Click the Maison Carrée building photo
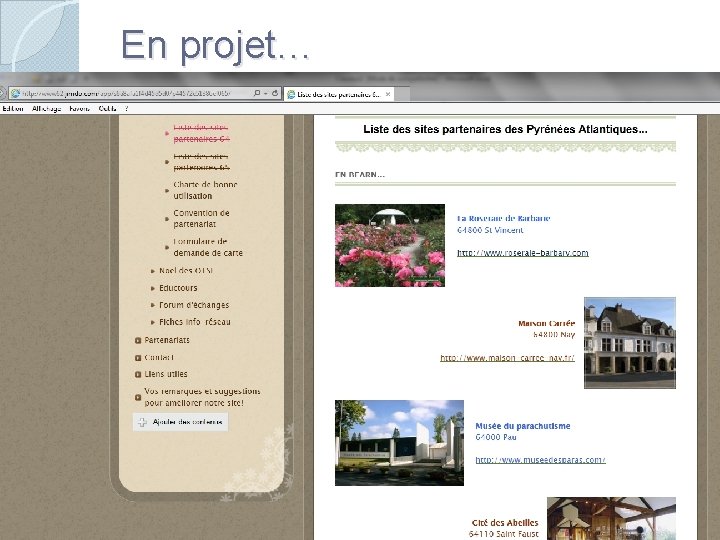This screenshot has width=720, height=540. tap(630, 343)
